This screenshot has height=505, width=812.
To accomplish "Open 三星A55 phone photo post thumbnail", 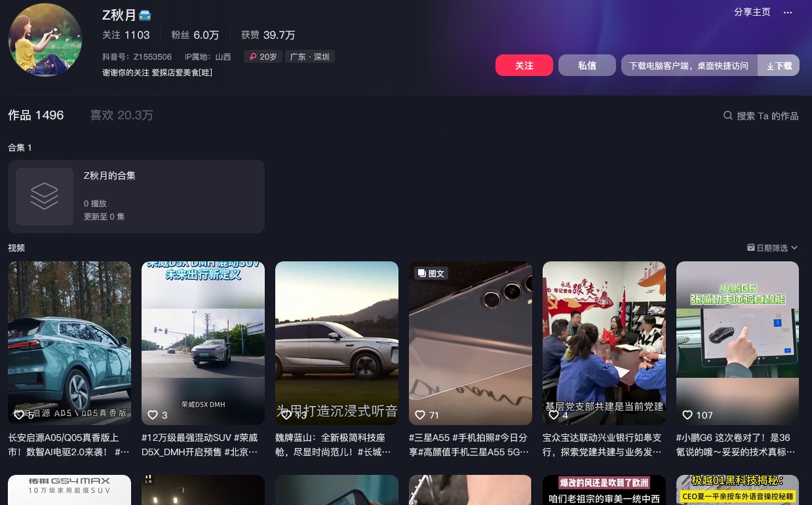I will tap(471, 343).
